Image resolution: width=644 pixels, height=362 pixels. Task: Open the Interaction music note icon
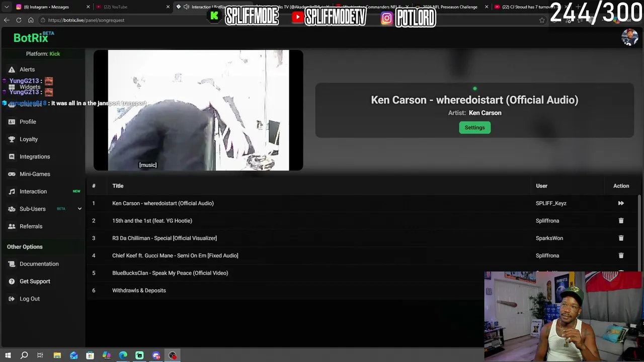12,192
